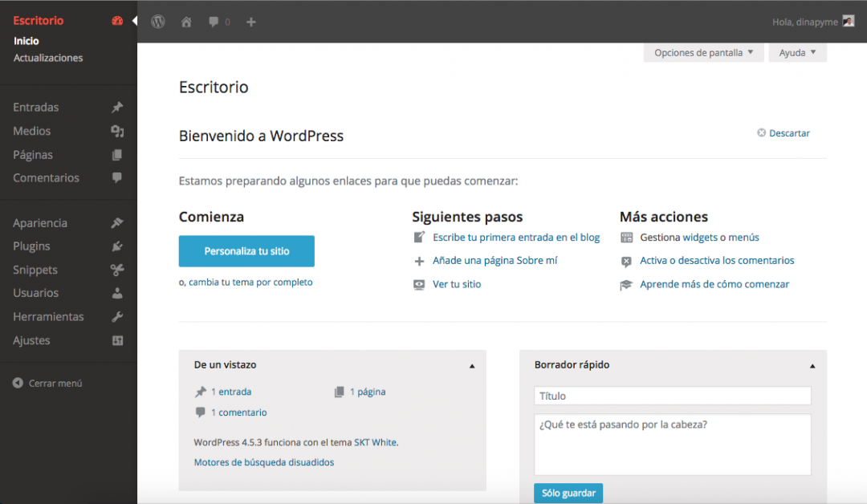867x504 pixels.
Task: Open Snippets via the scissors icon
Action: pyautogui.click(x=117, y=270)
